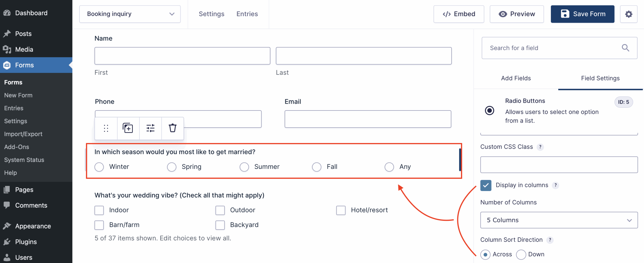The image size is (644, 263).
Task: Delete field with trash icon
Action: [173, 128]
